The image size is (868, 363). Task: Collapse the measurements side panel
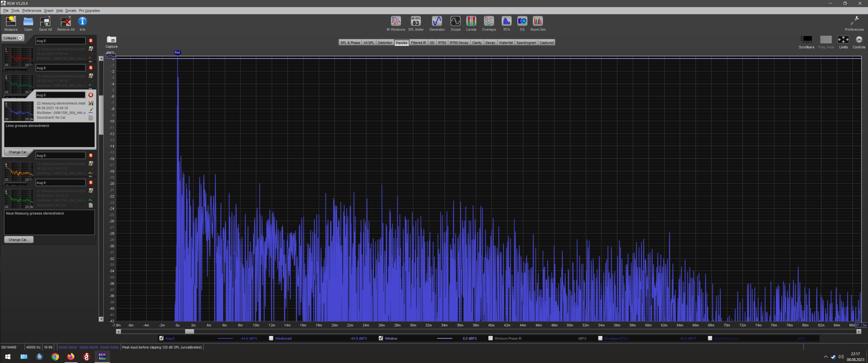pos(13,38)
